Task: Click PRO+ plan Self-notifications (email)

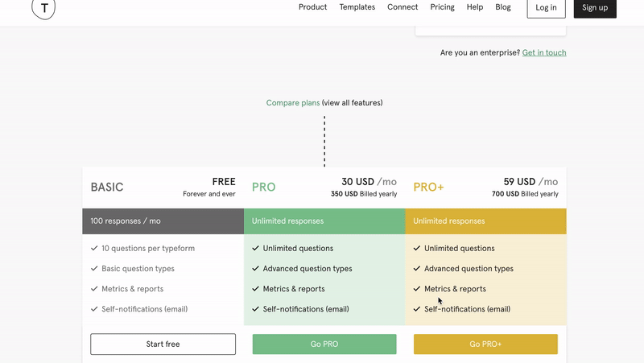Action: [x=468, y=309]
